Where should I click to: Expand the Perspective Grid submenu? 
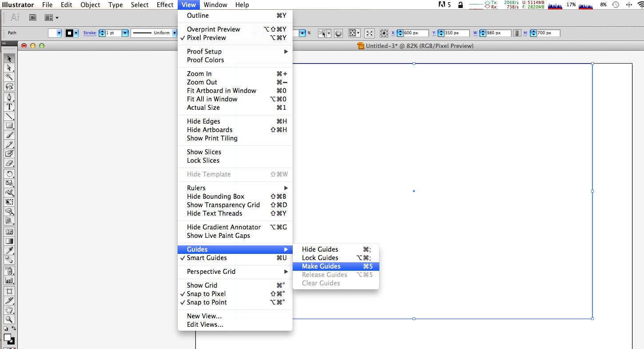tap(235, 272)
